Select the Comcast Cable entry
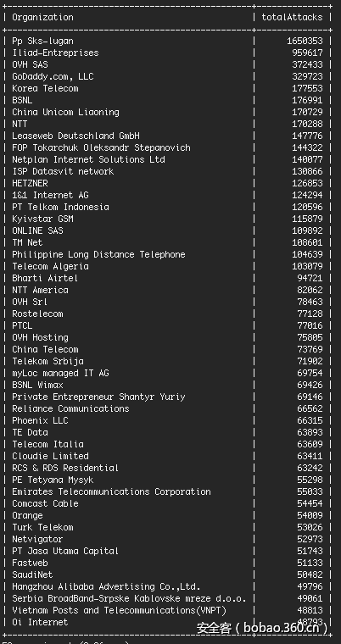 tap(45, 503)
